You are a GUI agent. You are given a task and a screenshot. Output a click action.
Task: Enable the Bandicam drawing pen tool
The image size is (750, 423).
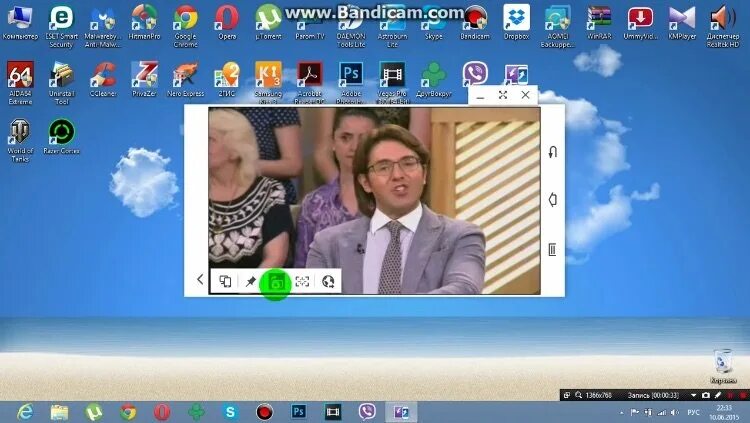[718, 395]
